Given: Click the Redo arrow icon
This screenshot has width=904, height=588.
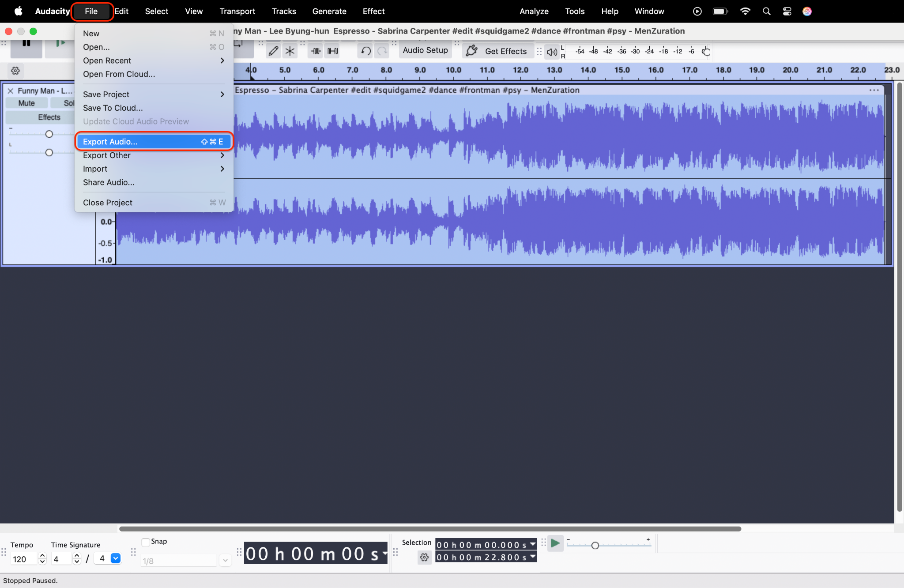Looking at the screenshot, I should 382,51.
